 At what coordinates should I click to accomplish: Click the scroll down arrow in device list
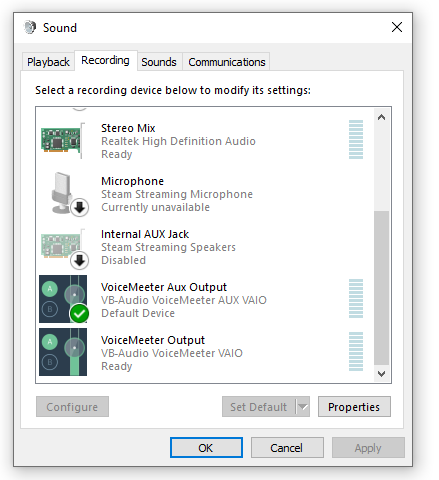382,374
